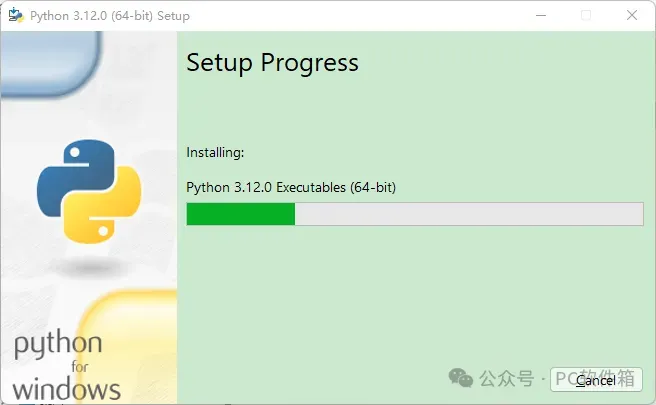This screenshot has height=405, width=656.
Task: Click the greyed-out maximize button
Action: [x=586, y=16]
